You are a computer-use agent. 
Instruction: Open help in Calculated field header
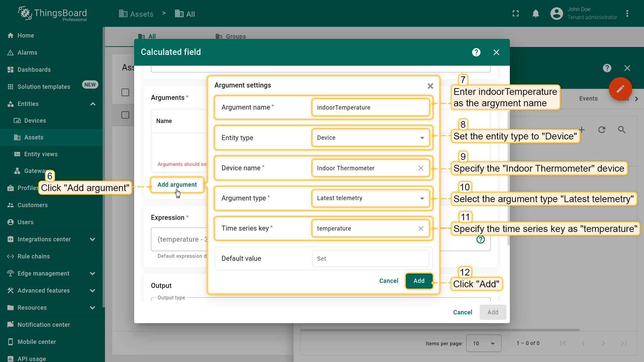point(476,52)
